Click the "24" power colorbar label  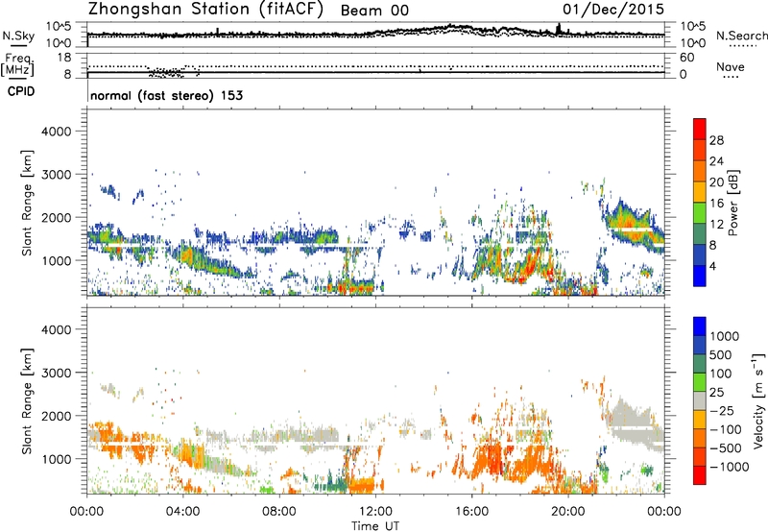716,161
